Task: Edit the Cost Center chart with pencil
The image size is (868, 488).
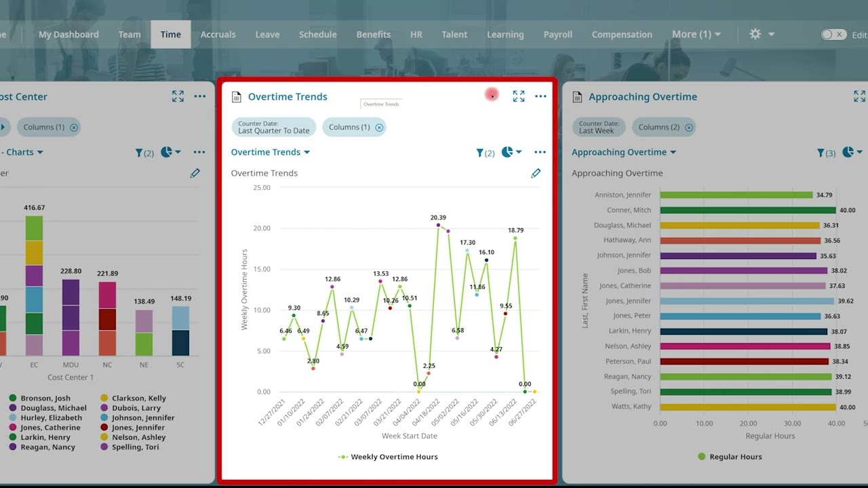Action: pyautogui.click(x=195, y=174)
